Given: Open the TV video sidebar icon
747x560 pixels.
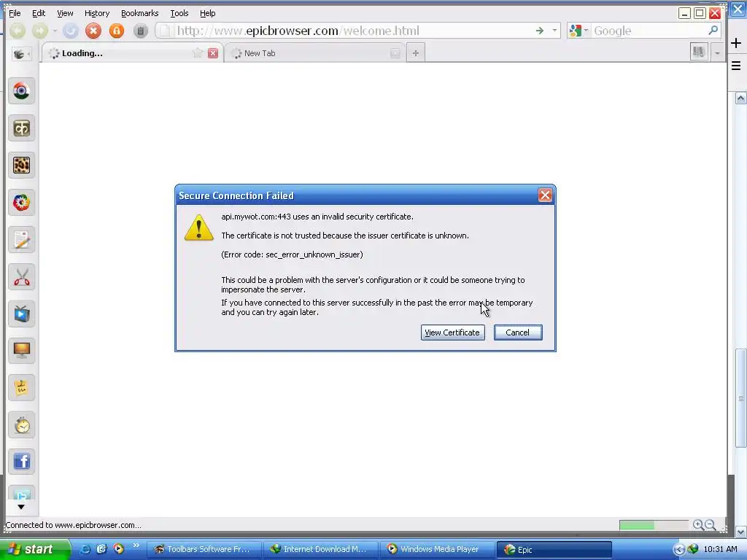Looking at the screenshot, I should [21, 314].
